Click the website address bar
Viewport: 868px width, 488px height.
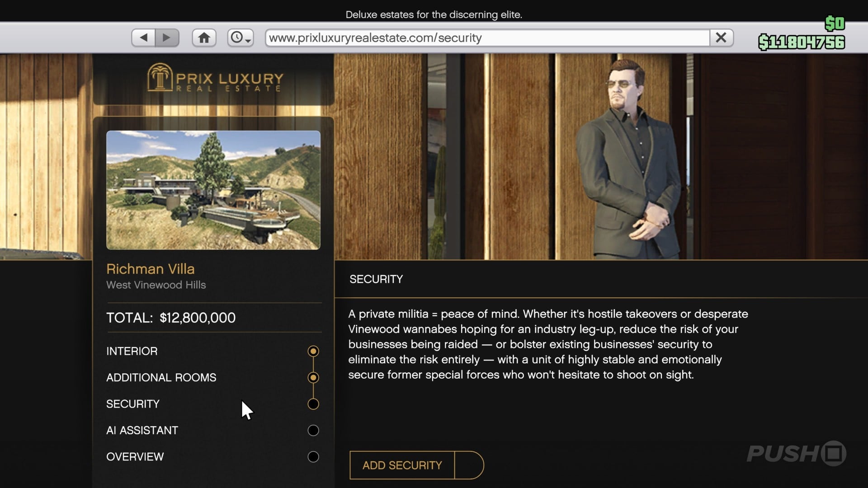(486, 38)
